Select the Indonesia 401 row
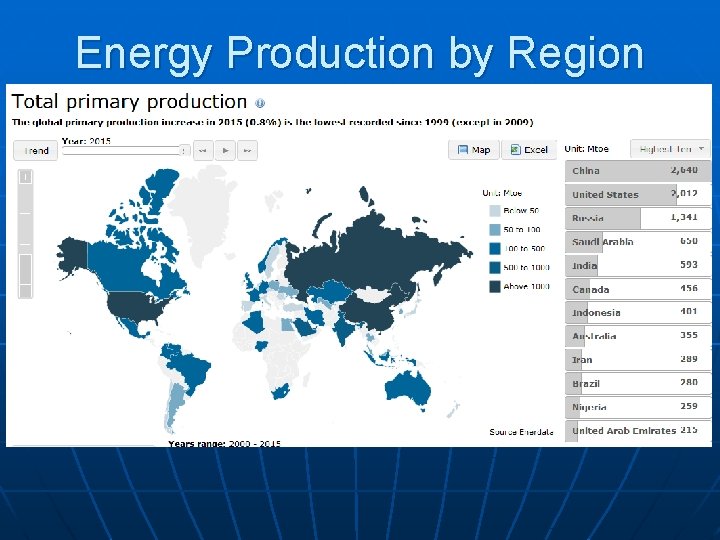 click(x=638, y=313)
